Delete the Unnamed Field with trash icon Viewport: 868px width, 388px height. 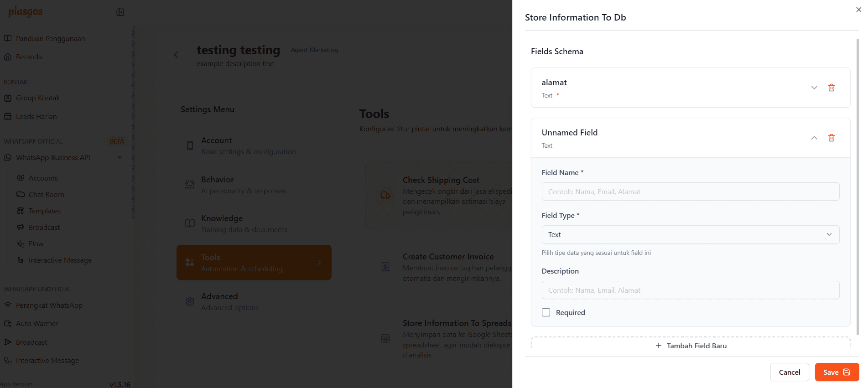point(831,138)
